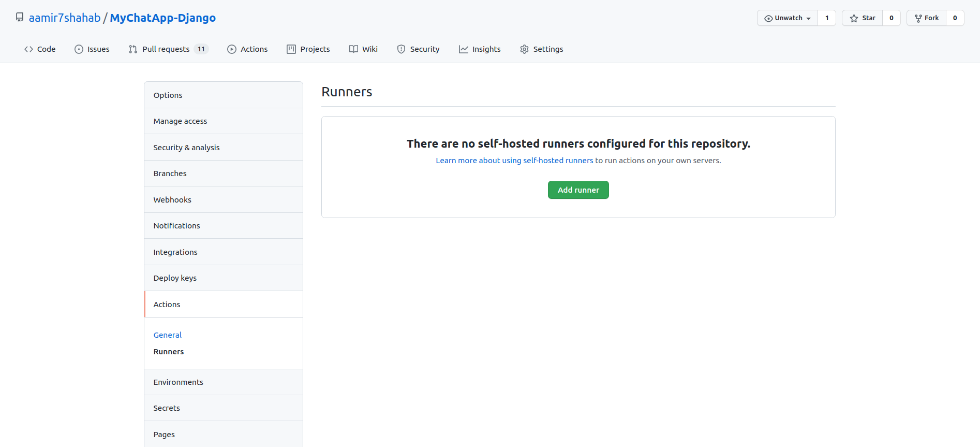980x447 pixels.
Task: Click the Add runner button
Action: 578,190
